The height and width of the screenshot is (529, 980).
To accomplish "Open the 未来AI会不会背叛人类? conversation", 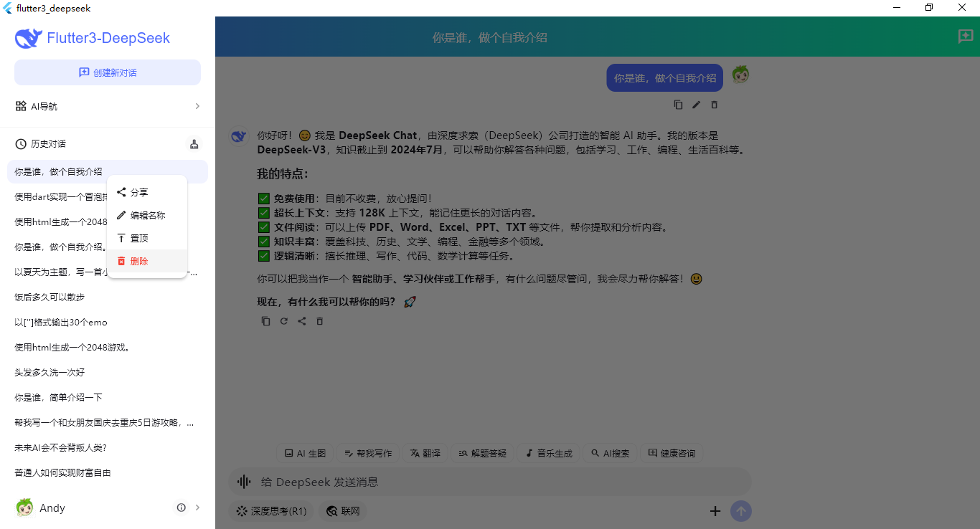I will [x=108, y=447].
